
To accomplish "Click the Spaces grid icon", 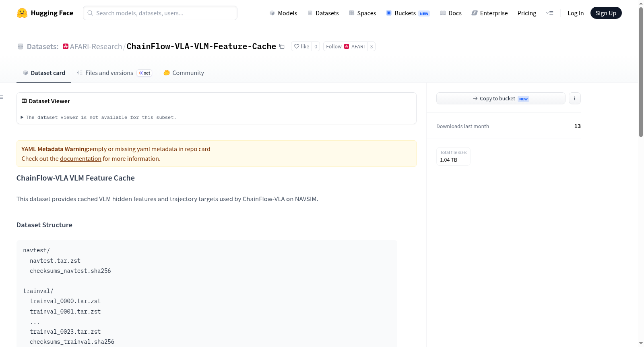I will pyautogui.click(x=352, y=13).
